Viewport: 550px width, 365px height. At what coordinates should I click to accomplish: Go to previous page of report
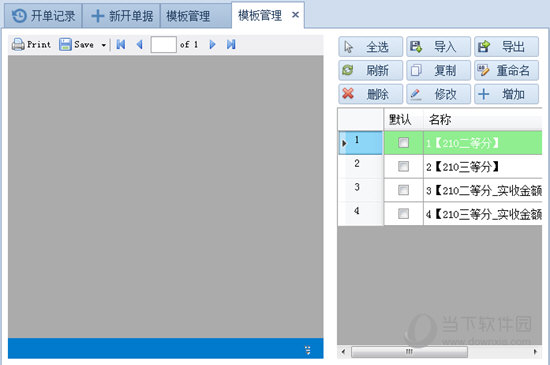click(x=140, y=45)
